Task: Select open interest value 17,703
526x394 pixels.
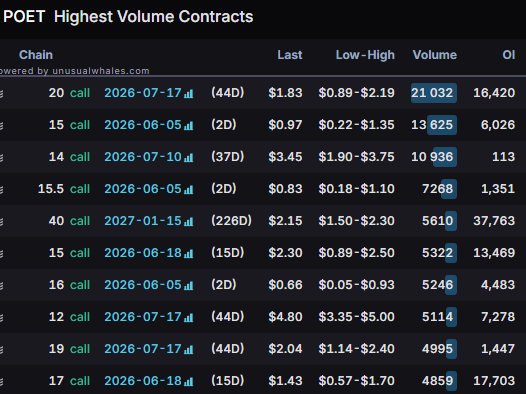Action: [494, 381]
